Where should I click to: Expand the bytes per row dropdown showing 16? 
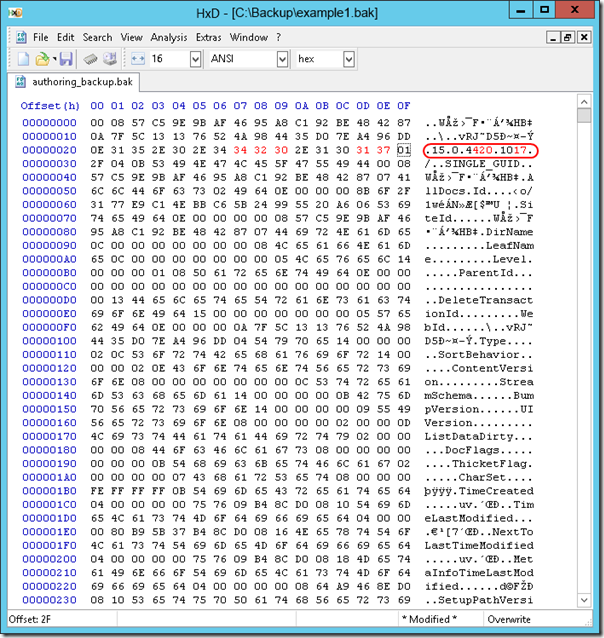pyautogui.click(x=195, y=59)
